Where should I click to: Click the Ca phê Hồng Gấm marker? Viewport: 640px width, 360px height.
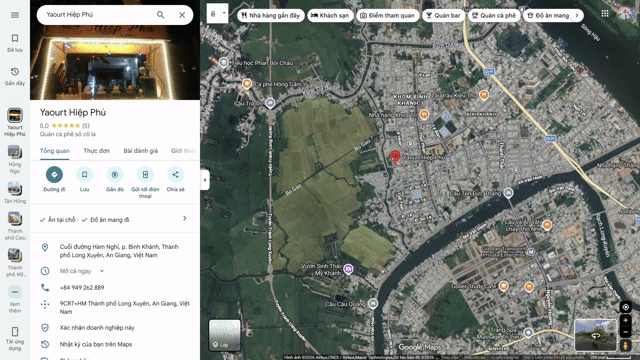pyautogui.click(x=247, y=84)
